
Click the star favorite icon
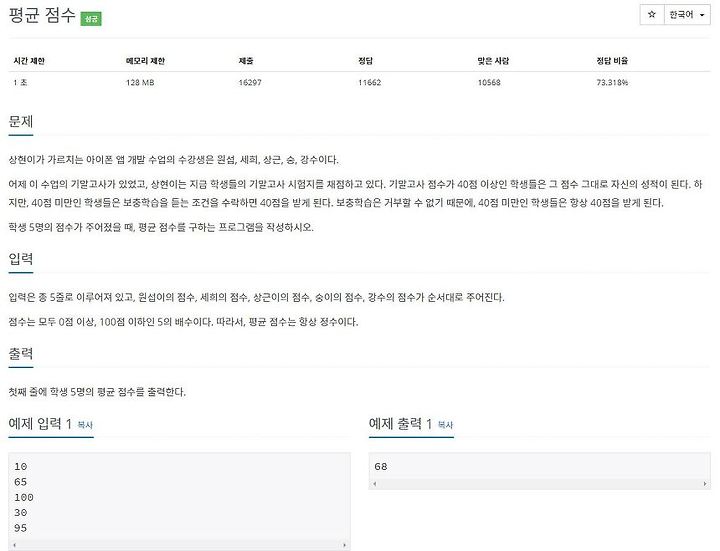pos(652,15)
